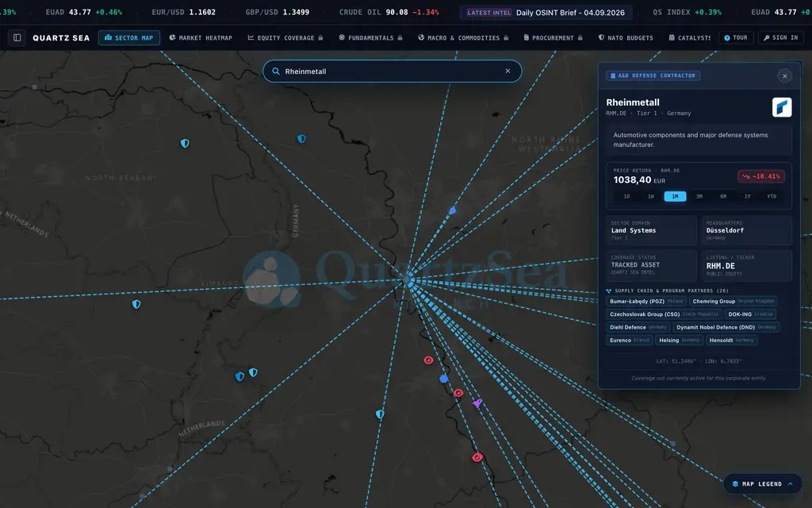Expand the Map Legend panel
The height and width of the screenshot is (508, 812).
[763, 483]
